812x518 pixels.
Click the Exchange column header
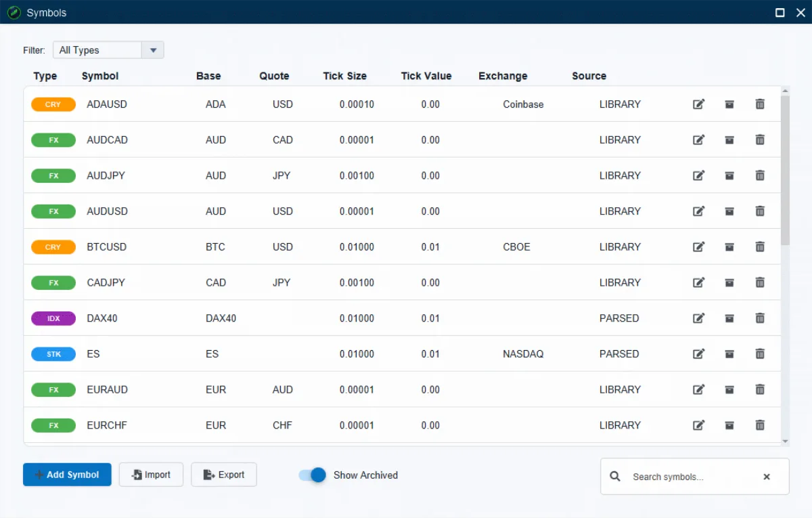coord(503,76)
